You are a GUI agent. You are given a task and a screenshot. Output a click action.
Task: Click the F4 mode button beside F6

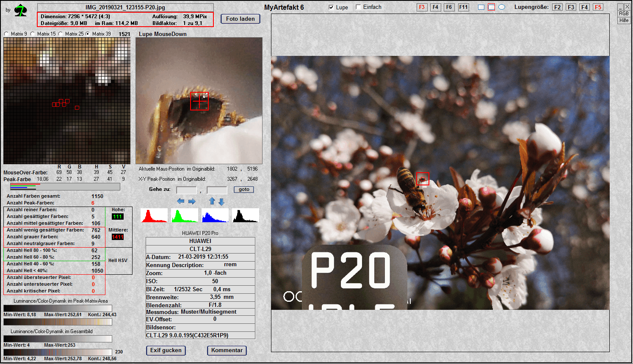click(435, 7)
